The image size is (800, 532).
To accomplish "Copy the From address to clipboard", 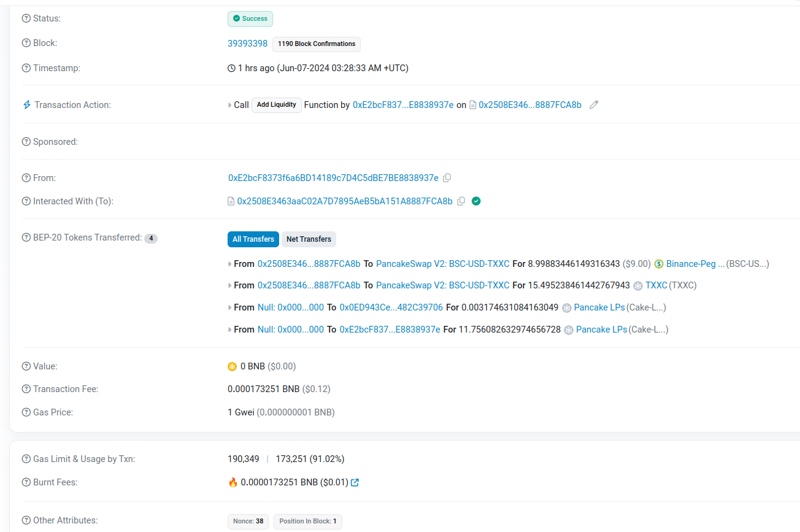I will [x=447, y=178].
